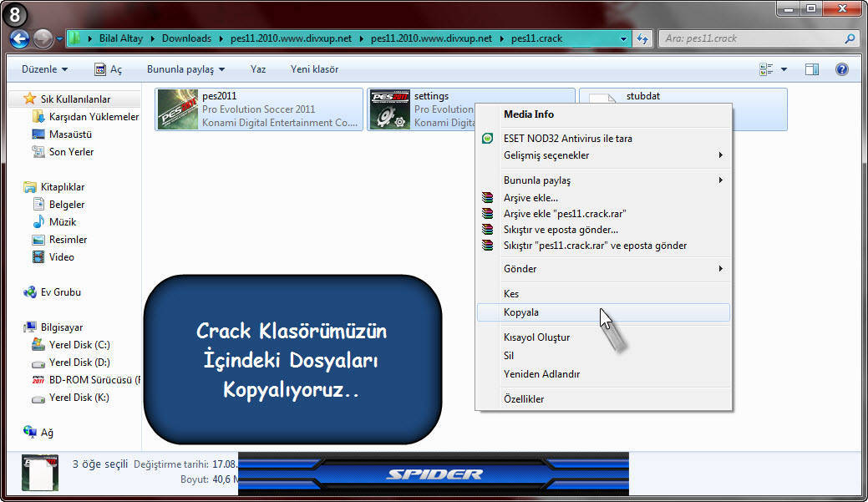Expand Gelişmiş seçenekler submenu
868x502 pixels.
603,155
